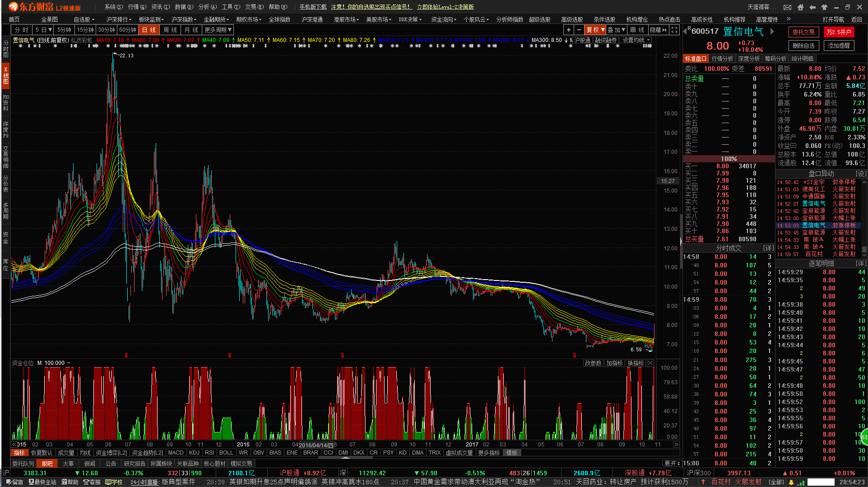Viewport: 868px width, 487px height.
Task: Switch to next stock with right triangle
Action: point(772,31)
